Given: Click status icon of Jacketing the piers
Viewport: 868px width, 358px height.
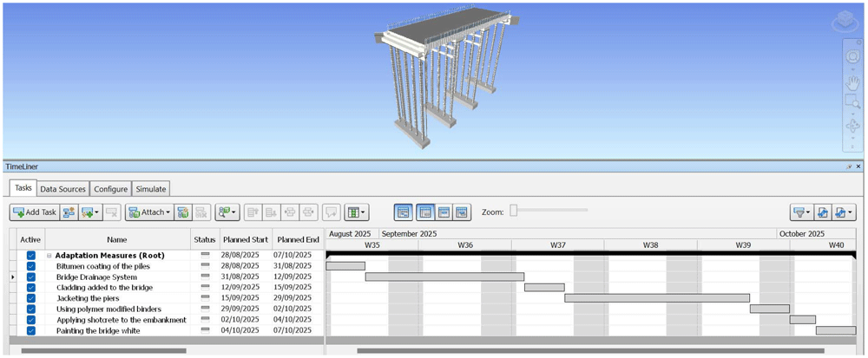Looking at the screenshot, I should [206, 298].
